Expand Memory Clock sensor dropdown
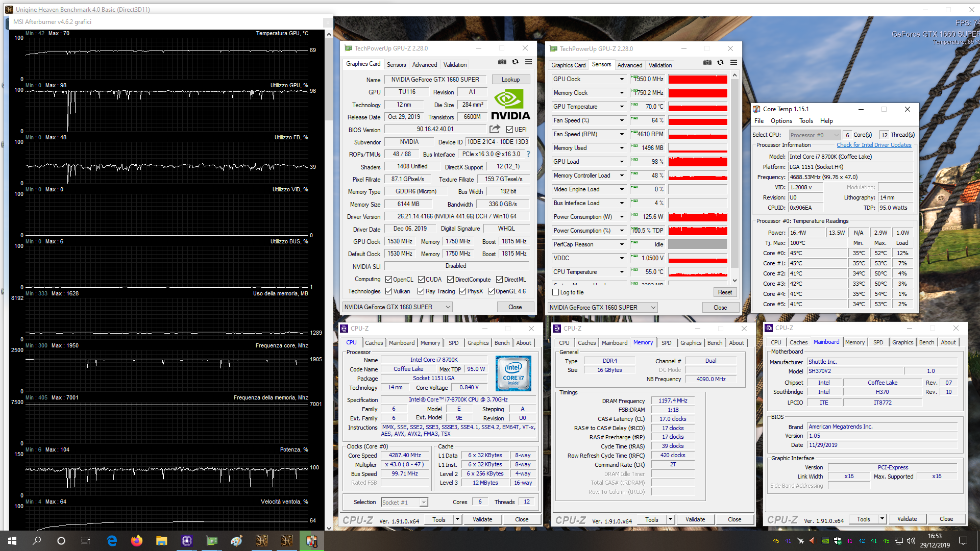 622,93
